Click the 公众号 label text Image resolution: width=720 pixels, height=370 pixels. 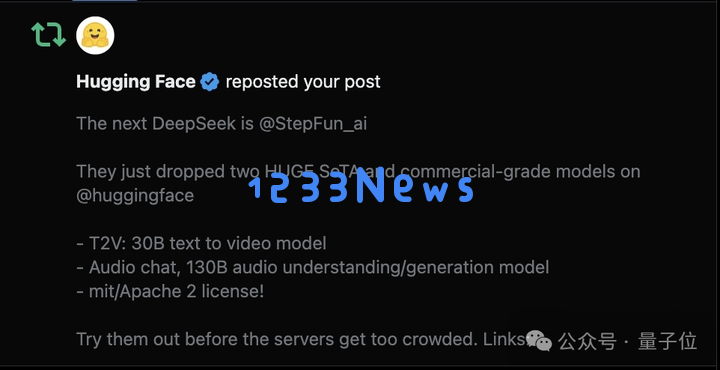coord(587,341)
